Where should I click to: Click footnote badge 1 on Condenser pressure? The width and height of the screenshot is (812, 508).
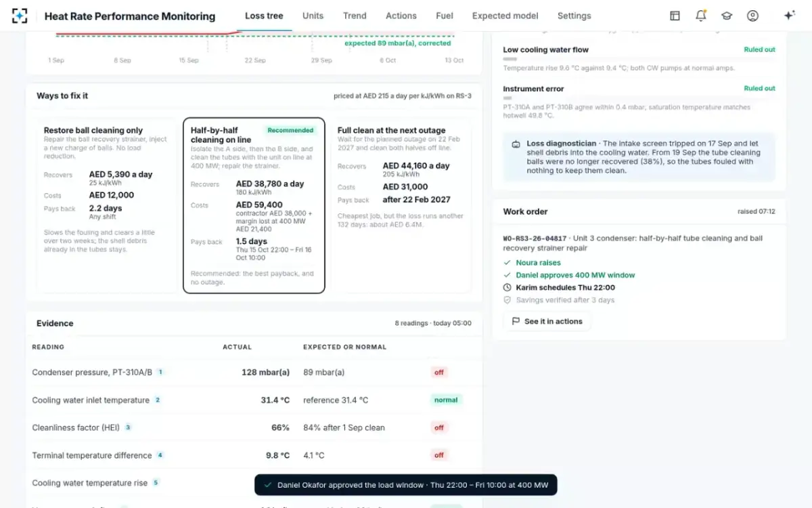click(160, 372)
